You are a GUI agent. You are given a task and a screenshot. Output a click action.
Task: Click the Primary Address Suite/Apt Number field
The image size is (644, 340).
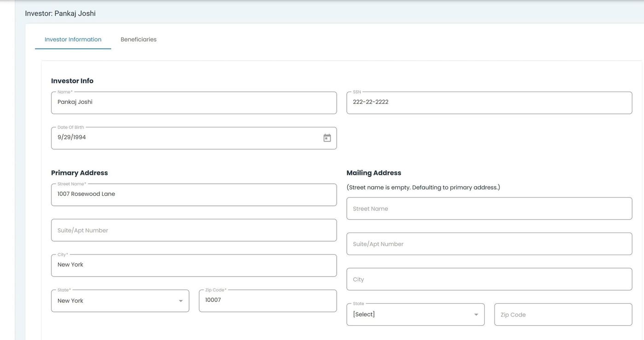(193, 230)
